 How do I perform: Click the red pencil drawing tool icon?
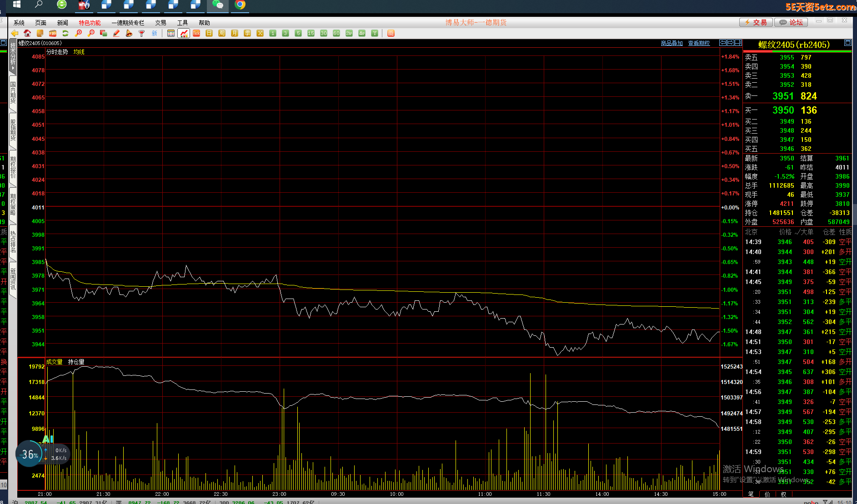[116, 33]
